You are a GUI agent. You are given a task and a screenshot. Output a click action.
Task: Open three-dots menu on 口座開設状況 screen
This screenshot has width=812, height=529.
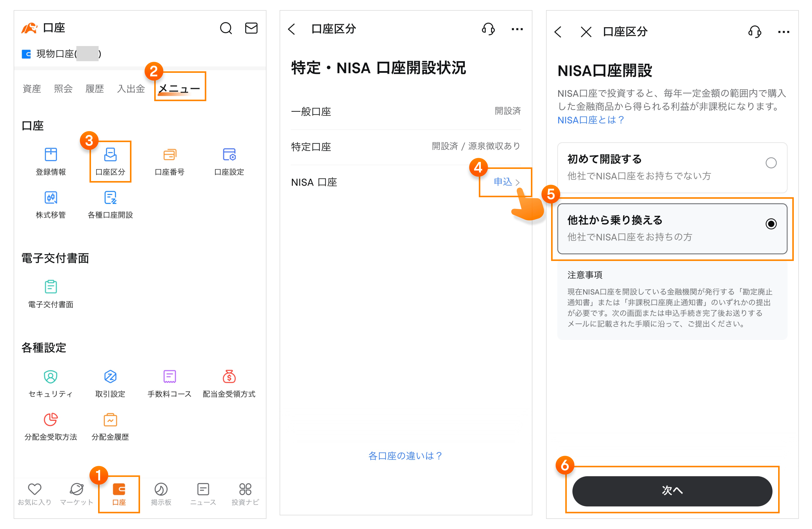click(517, 29)
